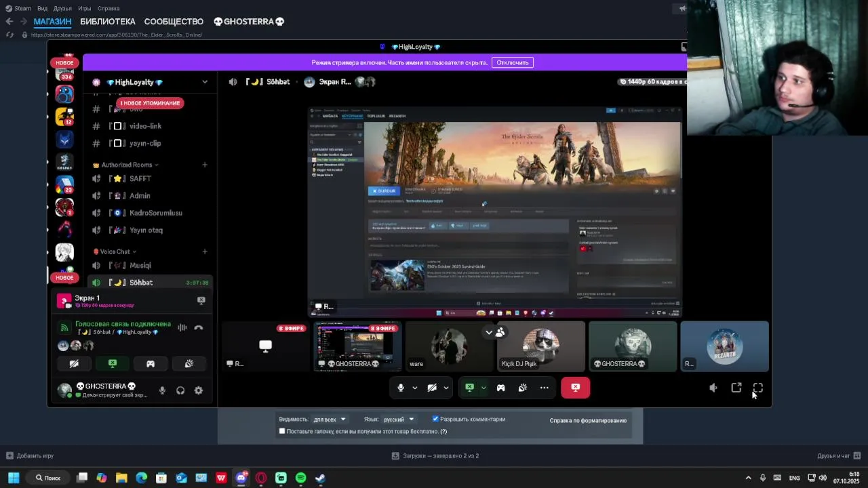Select ware participant tile

point(449,346)
